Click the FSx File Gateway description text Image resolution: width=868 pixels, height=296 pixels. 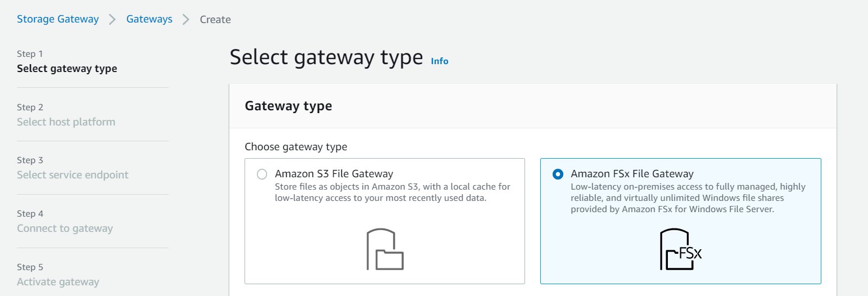tap(688, 198)
